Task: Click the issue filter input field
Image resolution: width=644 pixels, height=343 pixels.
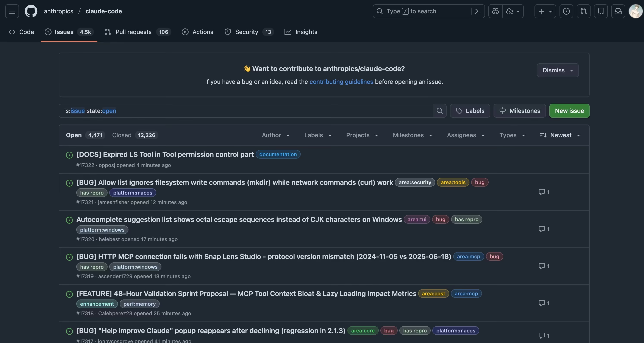Action: point(246,111)
